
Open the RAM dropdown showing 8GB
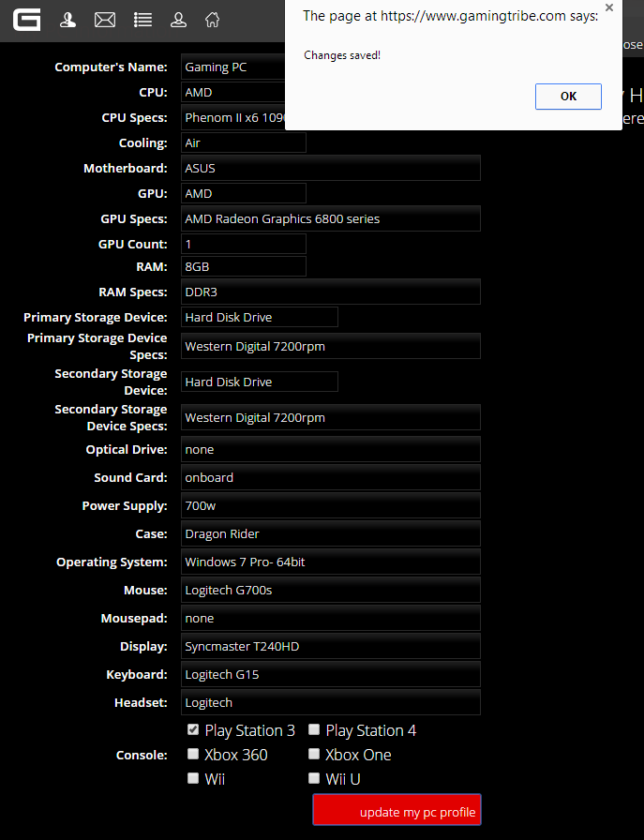tap(244, 267)
